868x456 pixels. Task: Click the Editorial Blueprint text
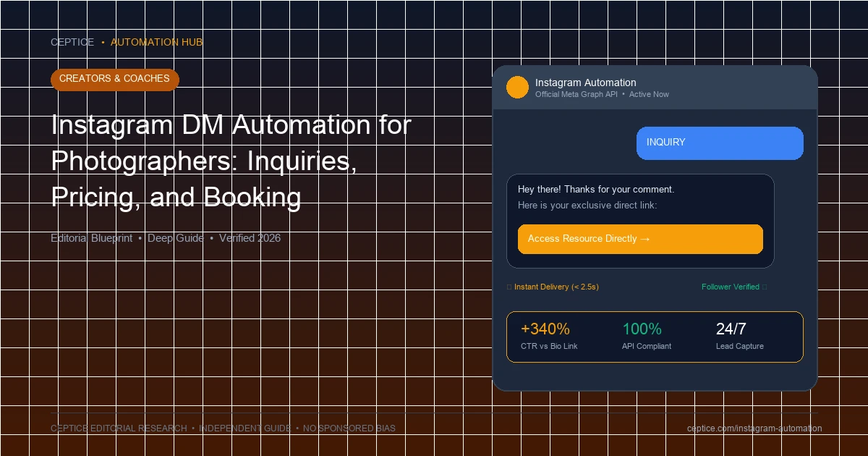click(91, 238)
